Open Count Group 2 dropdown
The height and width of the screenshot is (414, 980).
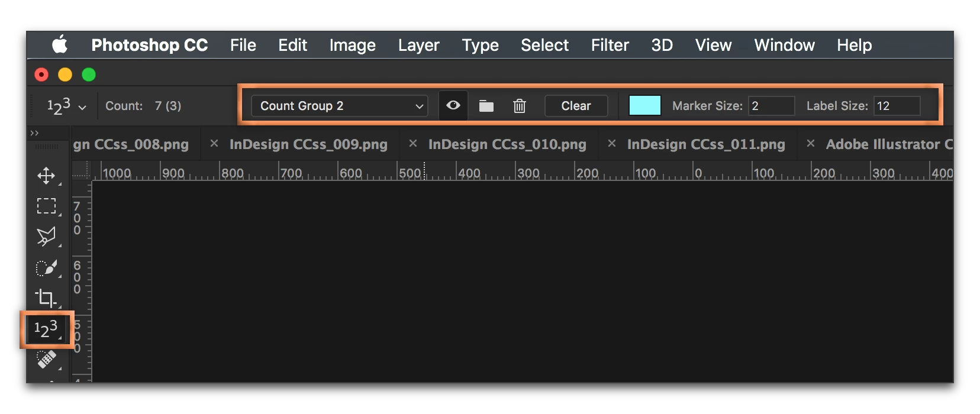[340, 106]
